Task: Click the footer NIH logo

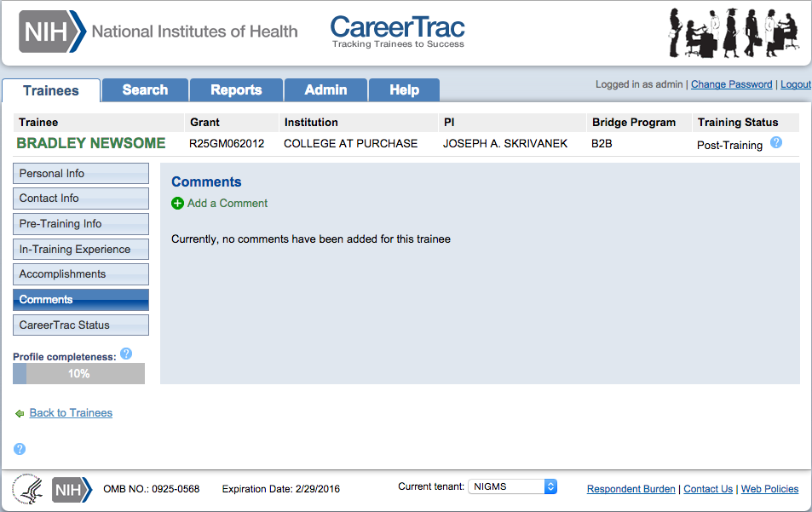Action: point(72,490)
